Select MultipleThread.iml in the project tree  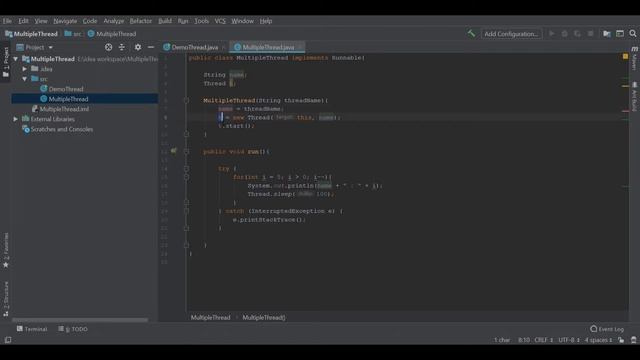tap(64, 109)
